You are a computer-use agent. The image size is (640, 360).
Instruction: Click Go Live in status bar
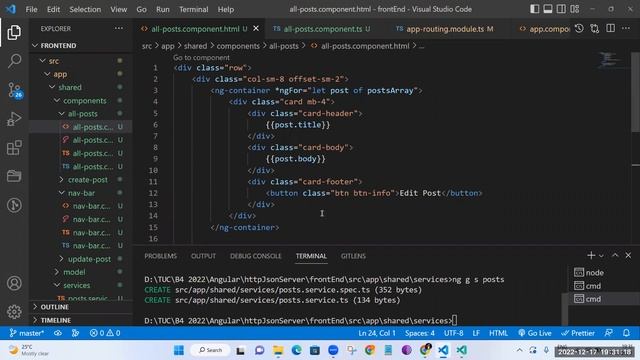tap(535, 333)
